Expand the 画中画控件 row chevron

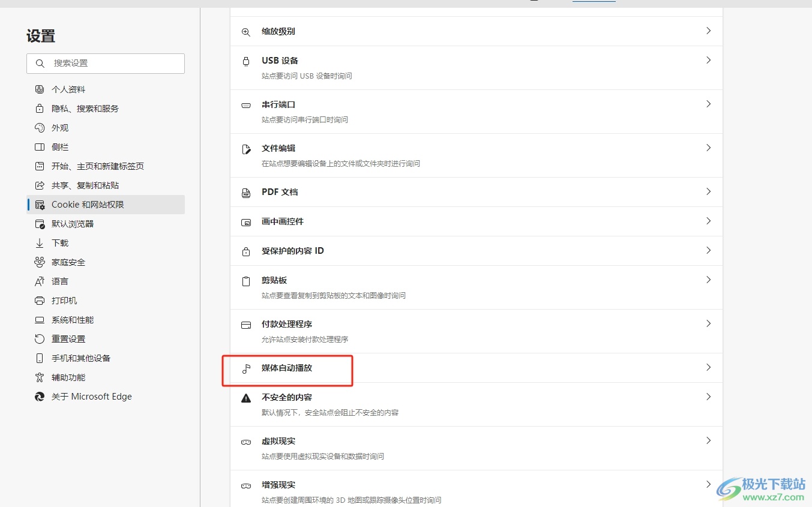click(708, 221)
